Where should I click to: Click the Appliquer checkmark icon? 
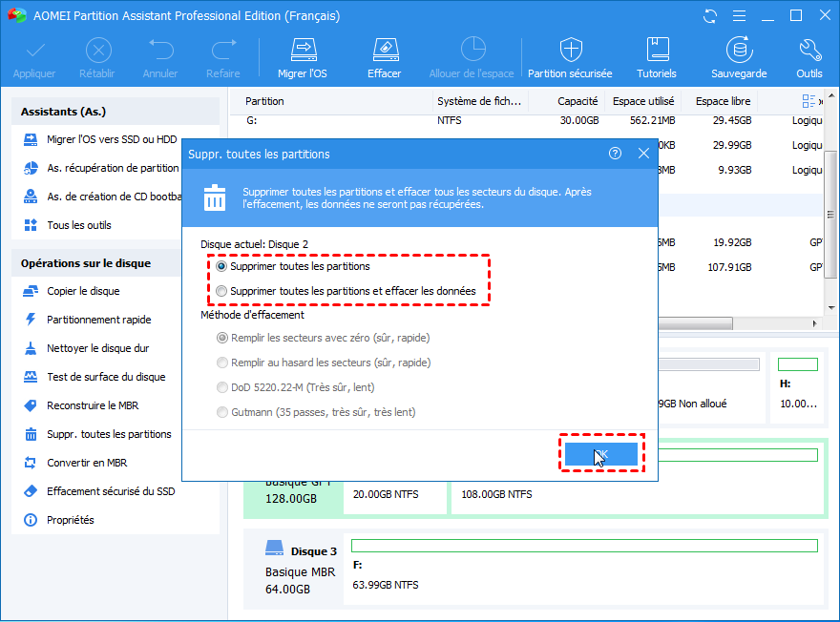34,51
